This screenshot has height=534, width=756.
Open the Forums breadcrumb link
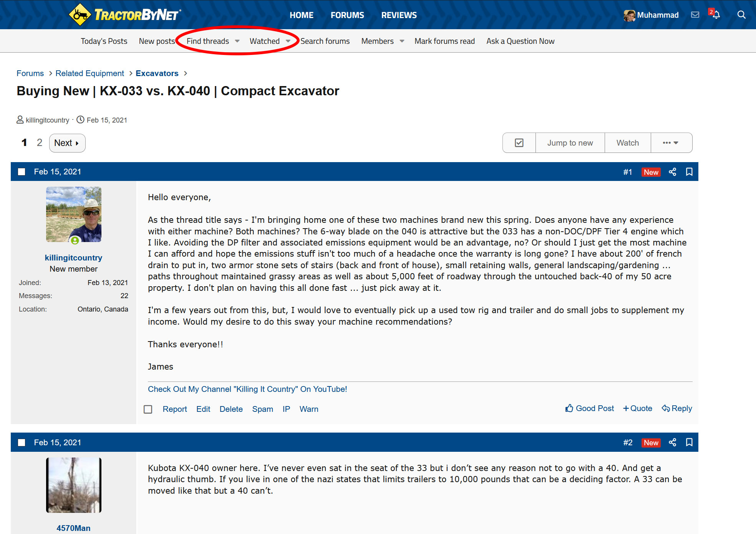pyautogui.click(x=30, y=73)
